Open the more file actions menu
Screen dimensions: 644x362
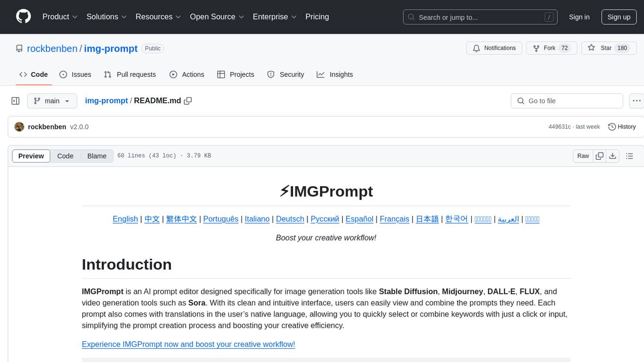(636, 101)
